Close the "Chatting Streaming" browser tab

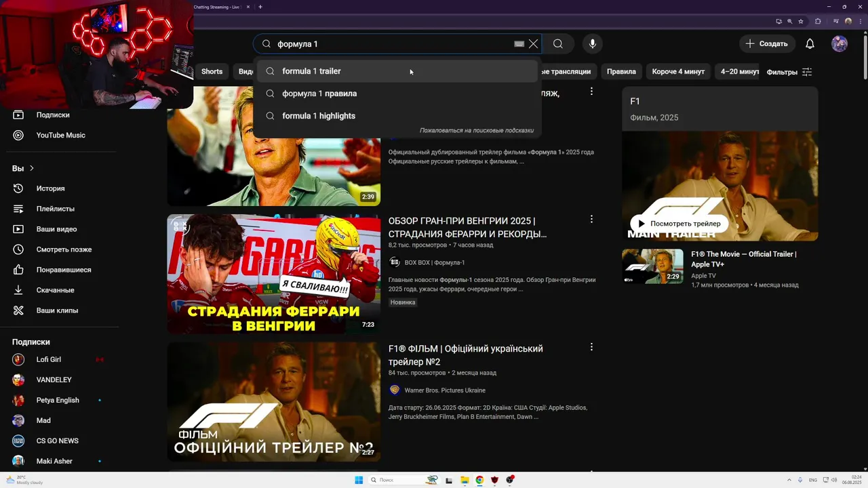click(248, 7)
